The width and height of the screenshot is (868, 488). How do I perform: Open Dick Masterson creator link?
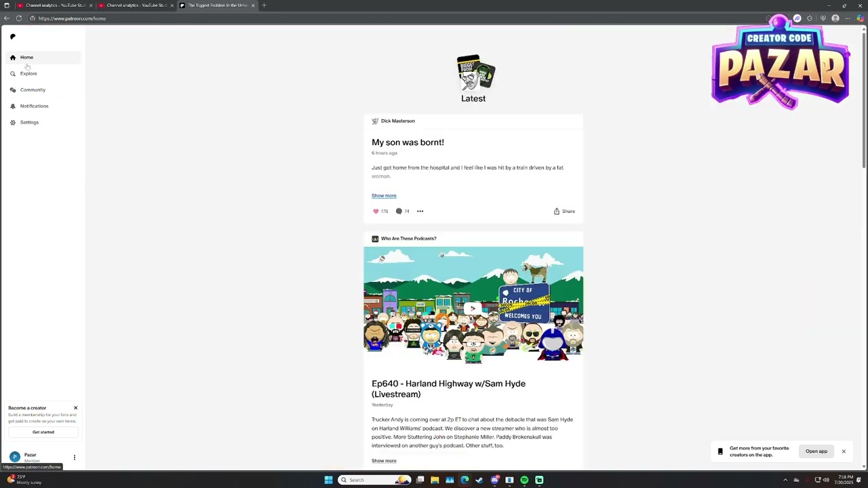pyautogui.click(x=397, y=121)
